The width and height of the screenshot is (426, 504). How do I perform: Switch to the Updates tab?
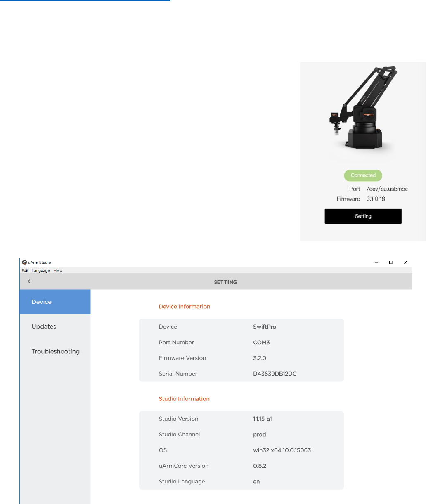(55, 327)
